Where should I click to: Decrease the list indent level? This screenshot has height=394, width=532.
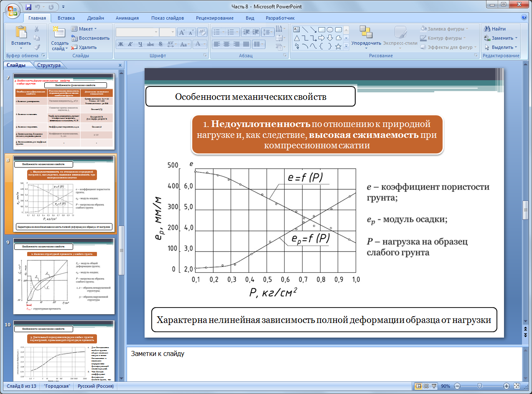point(245,32)
